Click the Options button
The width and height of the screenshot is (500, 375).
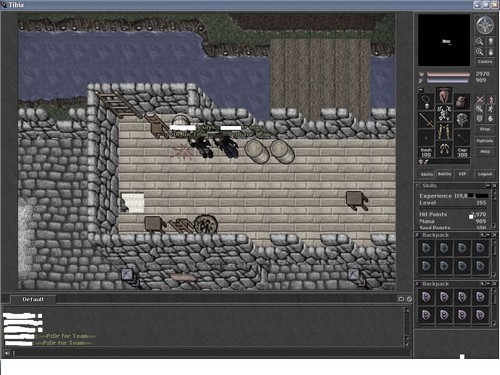(x=485, y=140)
